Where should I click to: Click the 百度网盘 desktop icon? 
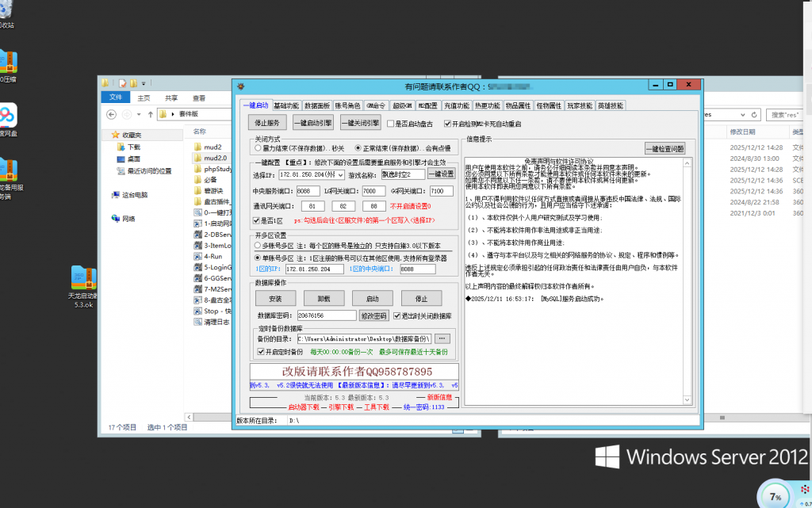coord(7,116)
